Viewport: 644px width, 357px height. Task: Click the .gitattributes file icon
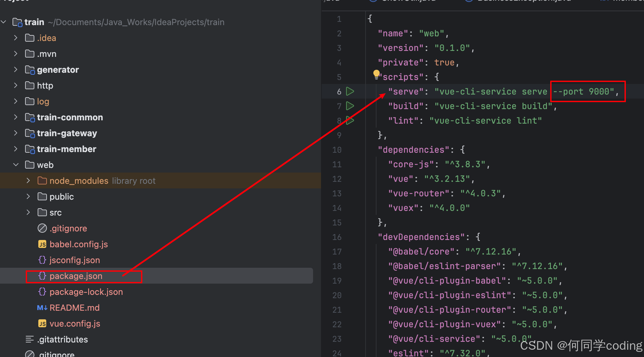30,339
